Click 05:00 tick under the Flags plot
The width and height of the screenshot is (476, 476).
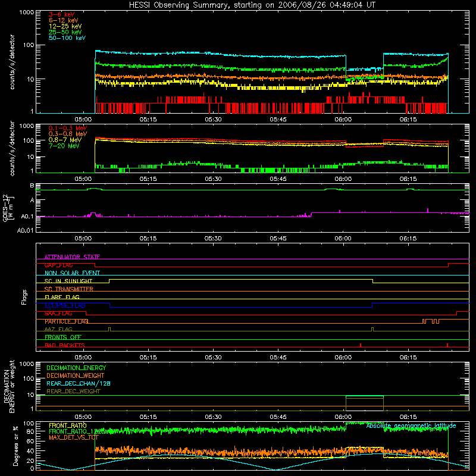83,358
